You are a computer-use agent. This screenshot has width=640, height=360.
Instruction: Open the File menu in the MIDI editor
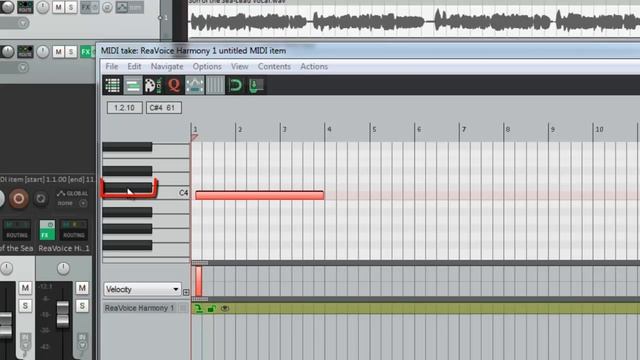pos(112,67)
